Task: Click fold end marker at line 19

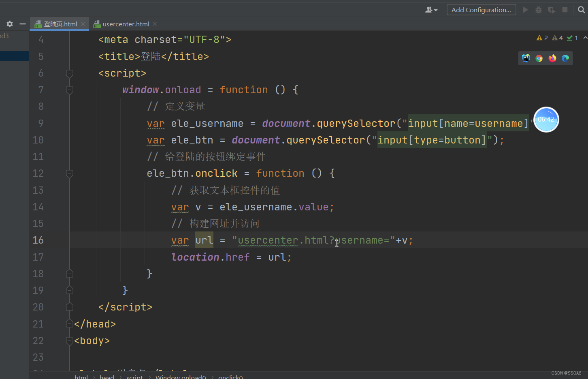Action: [70, 290]
